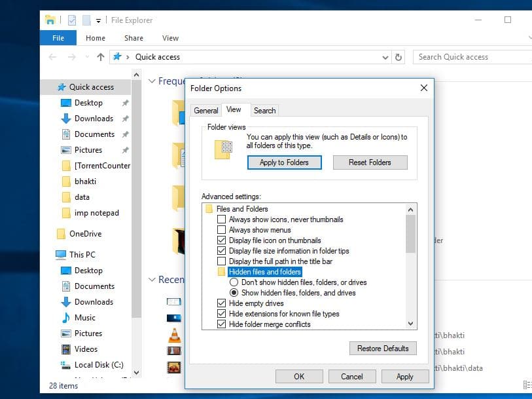Click the Music icon under This PC

[65, 318]
